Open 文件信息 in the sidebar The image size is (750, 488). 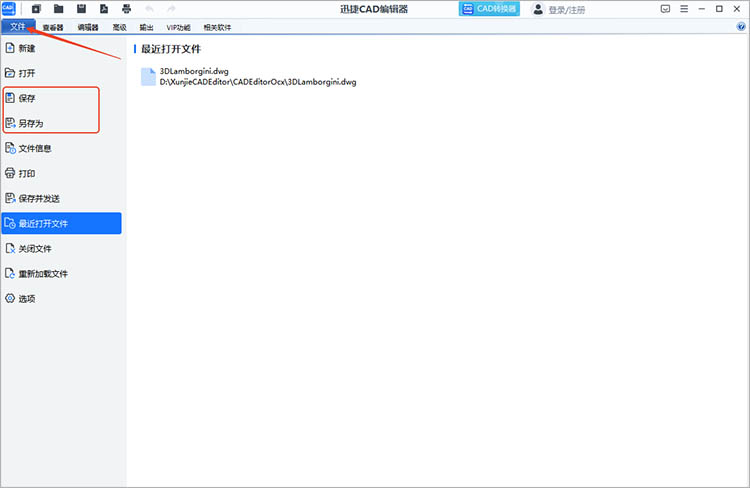[61, 148]
